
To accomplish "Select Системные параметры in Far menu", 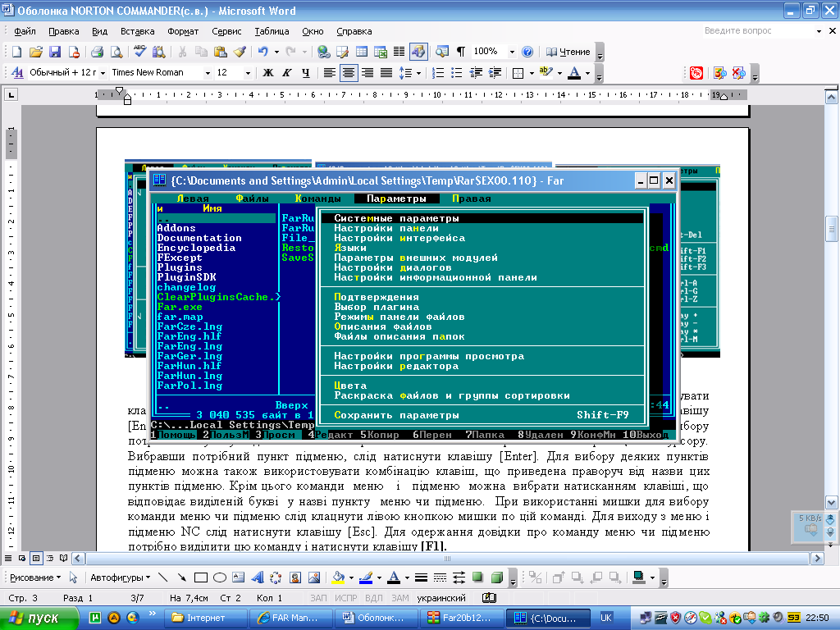I will pyautogui.click(x=482, y=218).
